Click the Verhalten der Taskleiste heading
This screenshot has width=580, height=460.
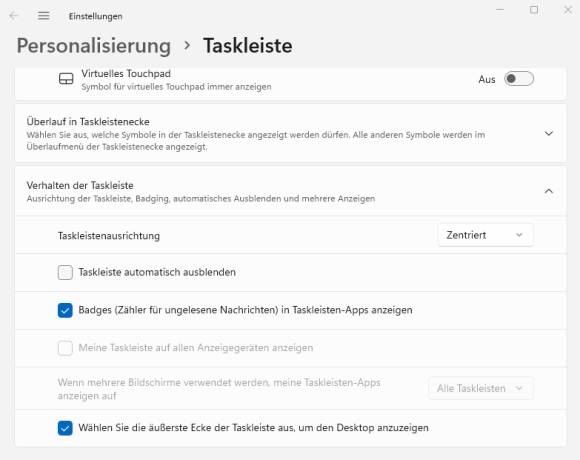click(80, 185)
